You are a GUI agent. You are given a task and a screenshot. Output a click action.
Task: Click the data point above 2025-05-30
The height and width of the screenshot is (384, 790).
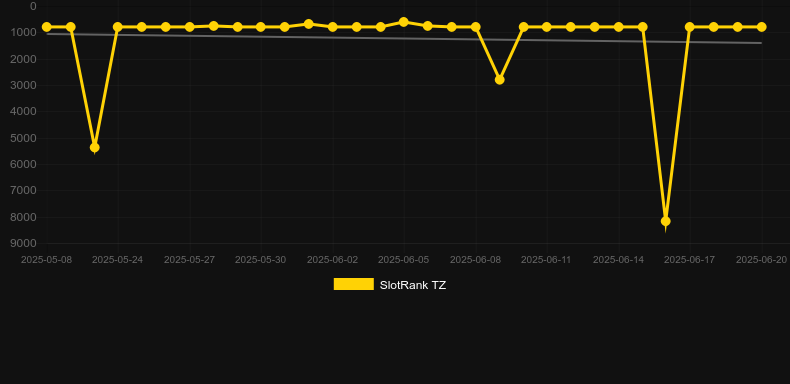(261, 27)
